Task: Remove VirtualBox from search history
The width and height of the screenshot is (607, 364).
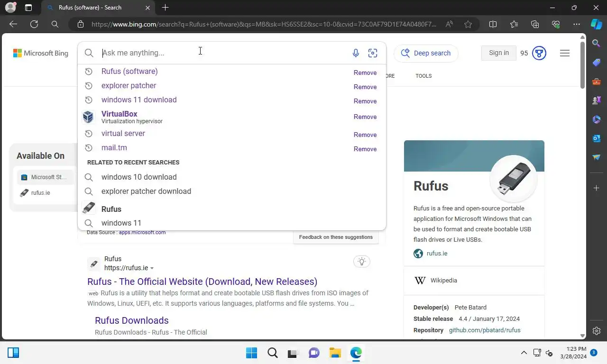Action: click(365, 117)
